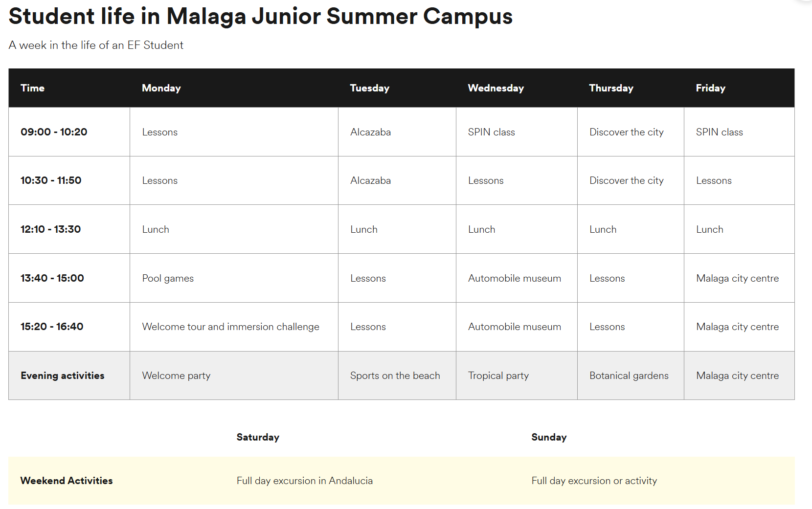The width and height of the screenshot is (812, 509).
Task: Click the 09:00 - 10:20 time slot
Action: click(x=54, y=132)
